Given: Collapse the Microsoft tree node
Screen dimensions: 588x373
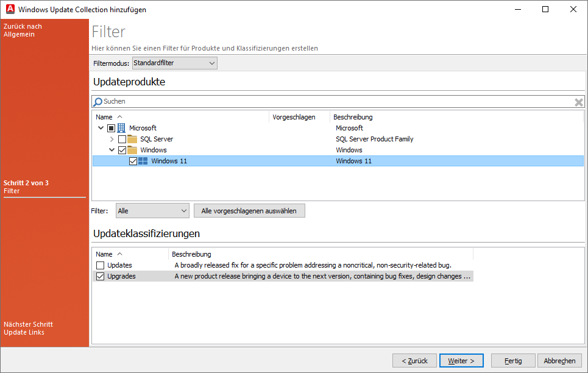Looking at the screenshot, I should [x=101, y=128].
